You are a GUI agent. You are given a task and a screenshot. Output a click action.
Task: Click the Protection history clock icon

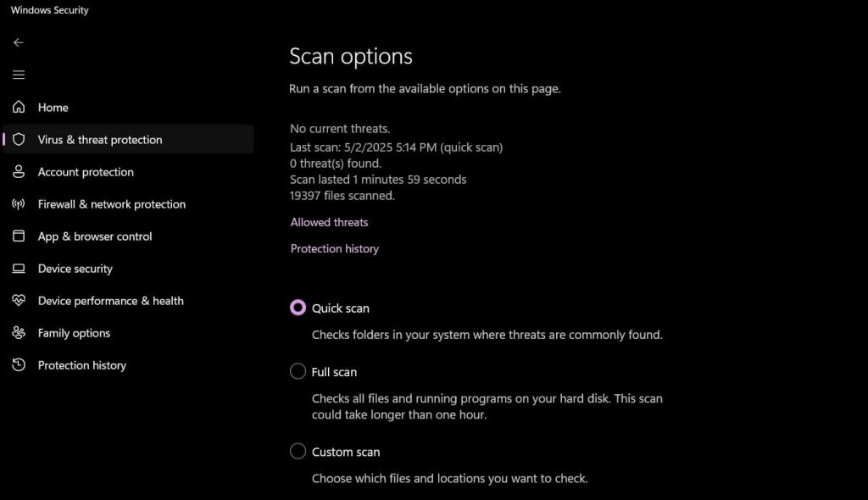tap(19, 365)
